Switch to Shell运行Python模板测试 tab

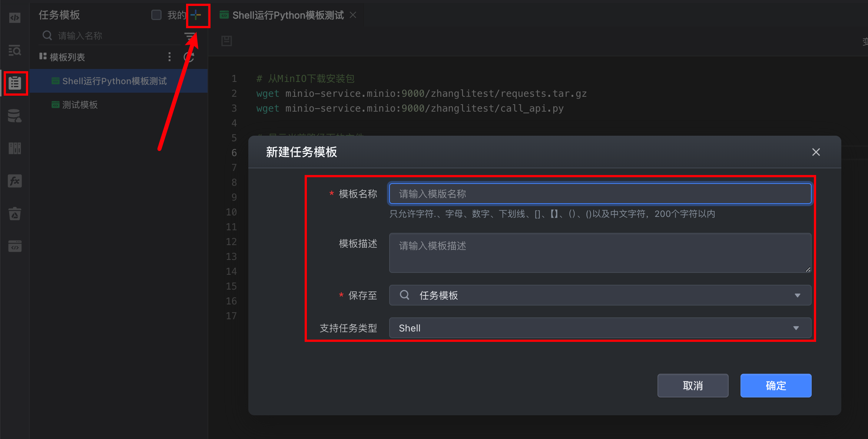tap(288, 15)
